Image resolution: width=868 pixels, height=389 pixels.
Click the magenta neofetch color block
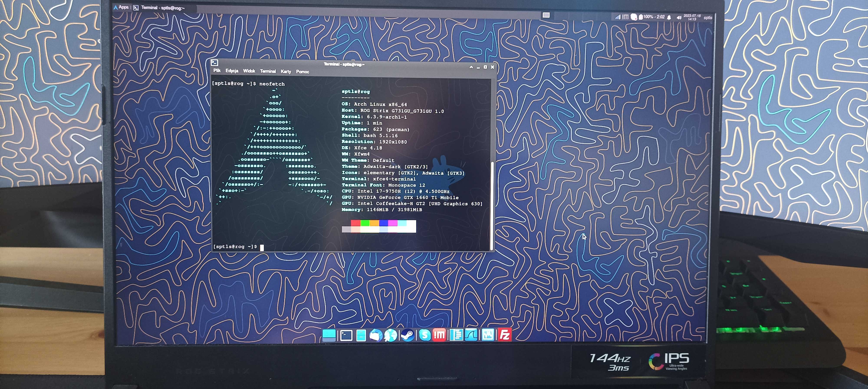click(393, 223)
